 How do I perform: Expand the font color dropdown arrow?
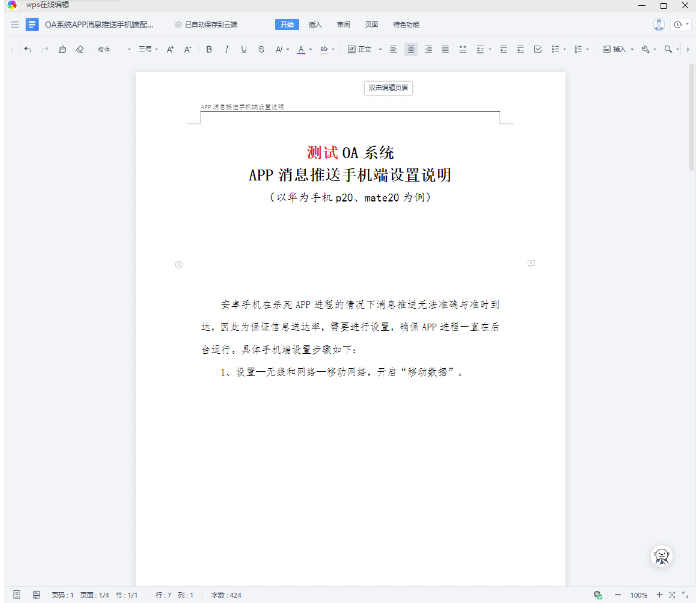(311, 49)
